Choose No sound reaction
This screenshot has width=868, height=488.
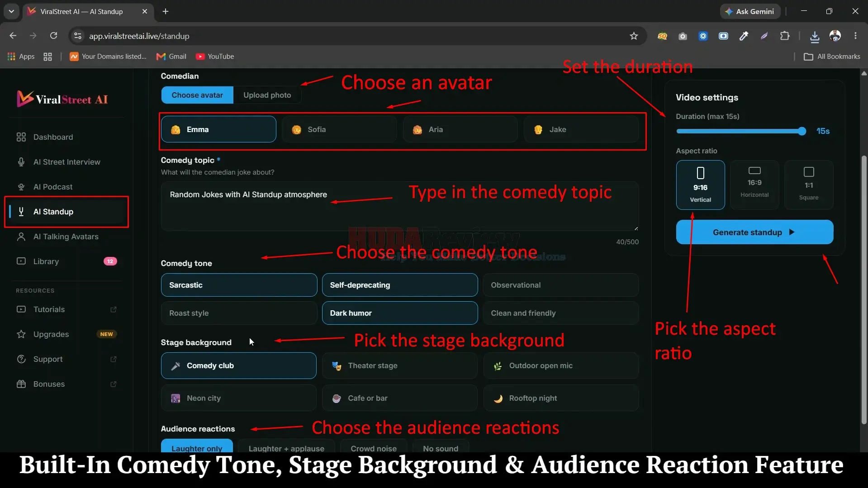[441, 446]
